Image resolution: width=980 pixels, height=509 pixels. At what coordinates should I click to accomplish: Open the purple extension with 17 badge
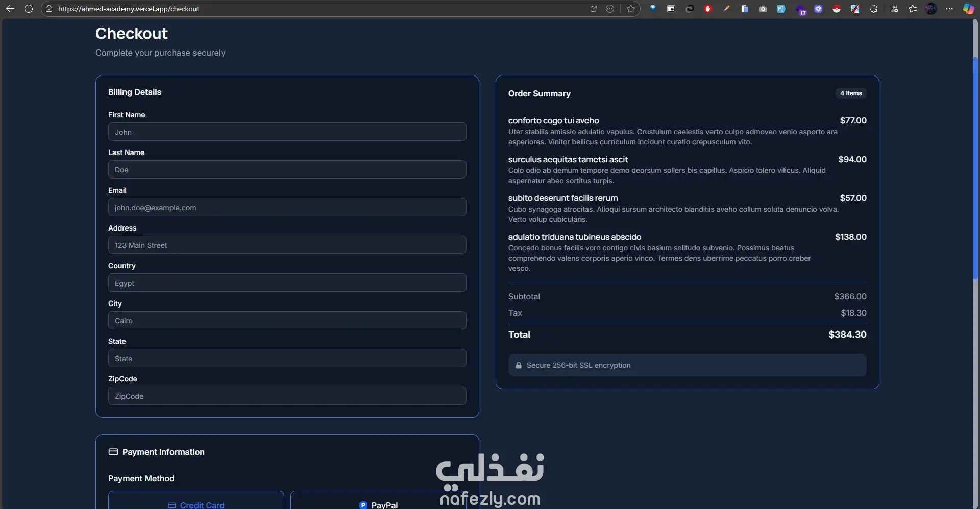tap(800, 9)
